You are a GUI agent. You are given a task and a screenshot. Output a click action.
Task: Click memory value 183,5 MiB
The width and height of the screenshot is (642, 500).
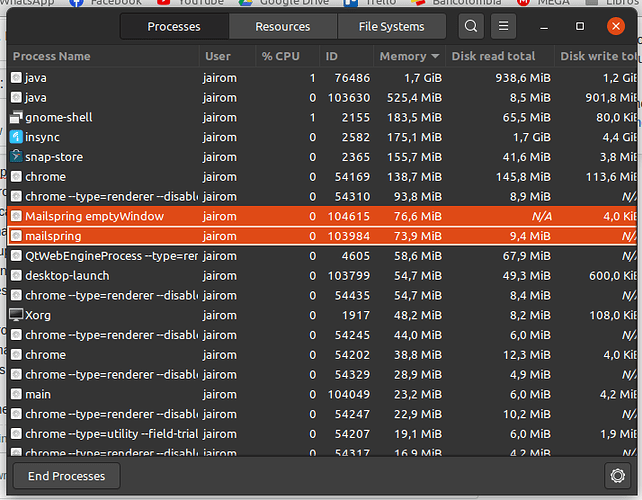(415, 118)
